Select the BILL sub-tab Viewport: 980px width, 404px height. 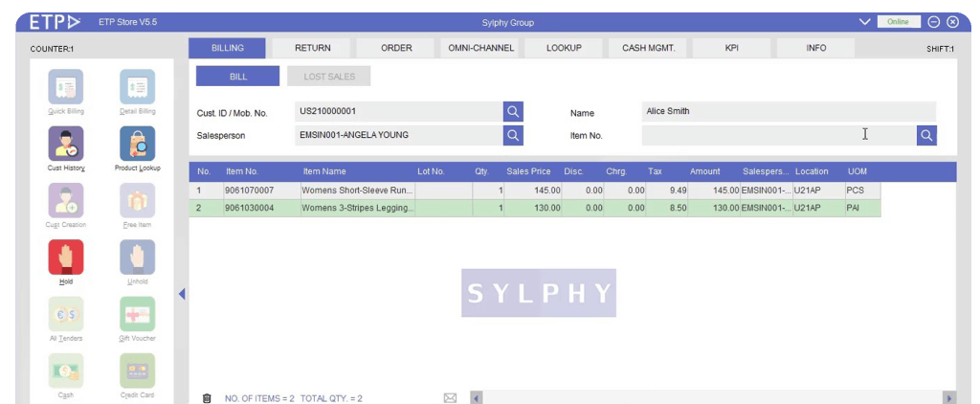coord(238,77)
